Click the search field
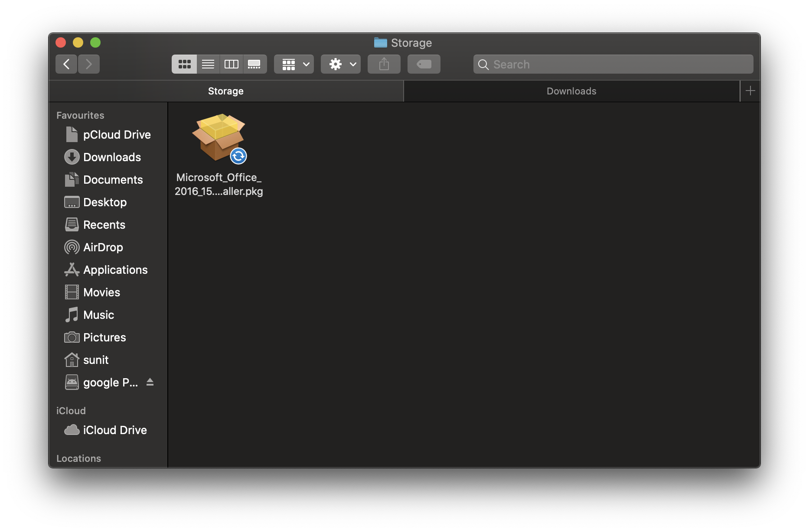The height and width of the screenshot is (532, 809). (613, 64)
